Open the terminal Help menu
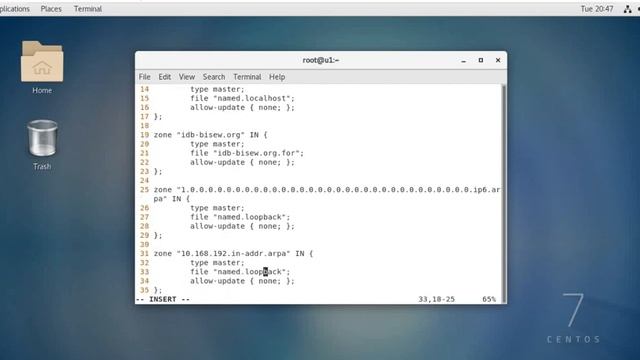The image size is (640, 360). tap(277, 77)
